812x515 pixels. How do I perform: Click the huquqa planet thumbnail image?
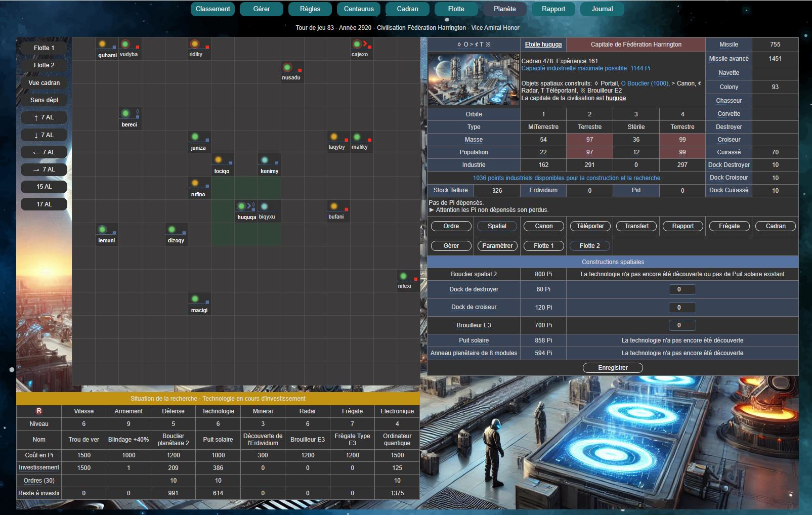(x=474, y=80)
